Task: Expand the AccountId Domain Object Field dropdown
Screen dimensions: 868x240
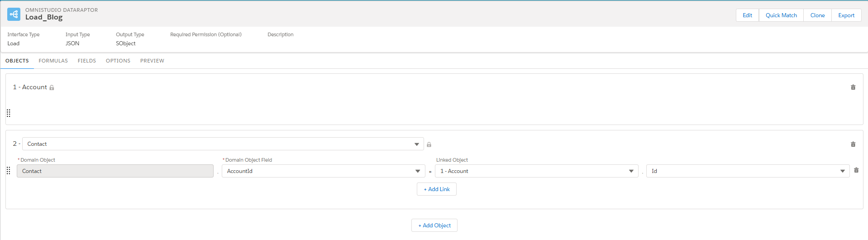Action: pyautogui.click(x=323, y=171)
